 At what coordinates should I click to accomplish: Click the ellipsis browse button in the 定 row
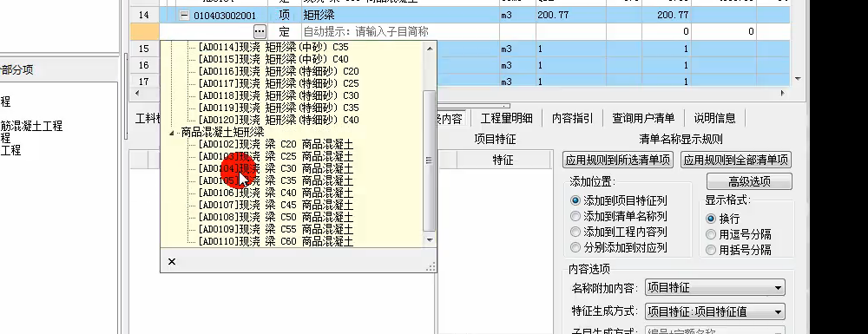[260, 31]
